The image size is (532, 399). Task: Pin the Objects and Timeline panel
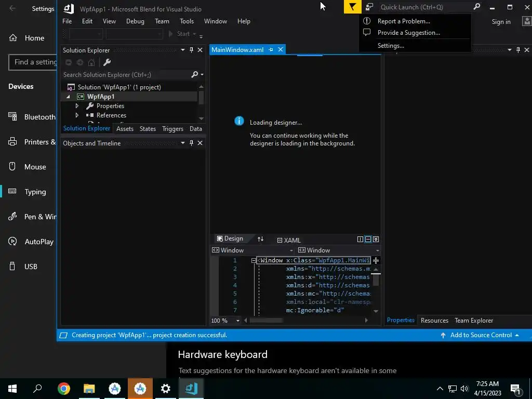pos(191,143)
